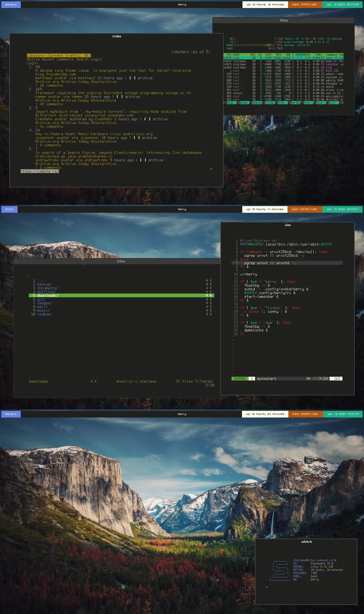Select F1 Help in htop
Screen dimensions: 364x614
coord(230,103)
